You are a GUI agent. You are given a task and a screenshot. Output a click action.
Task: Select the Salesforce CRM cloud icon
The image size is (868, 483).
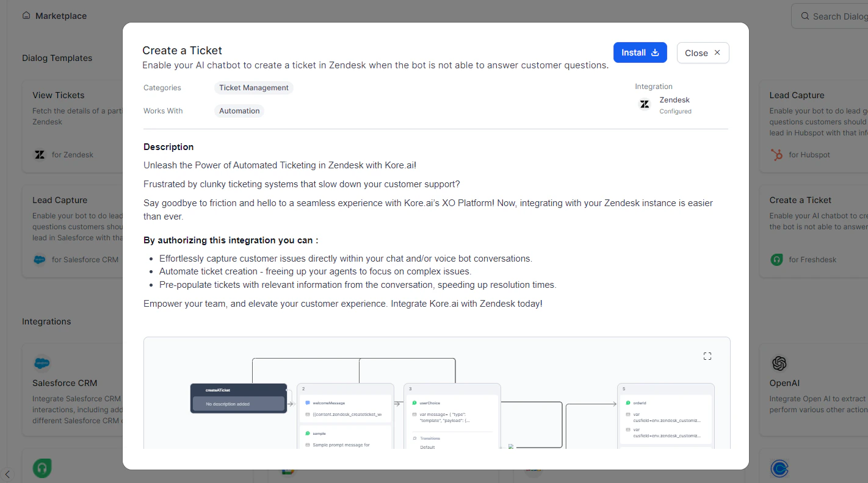point(40,362)
